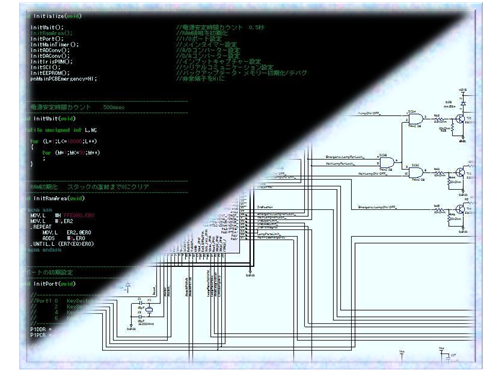This screenshot has height=388, width=501.
Task: Select the middle-right transistor symbol
Action: click(x=460, y=173)
